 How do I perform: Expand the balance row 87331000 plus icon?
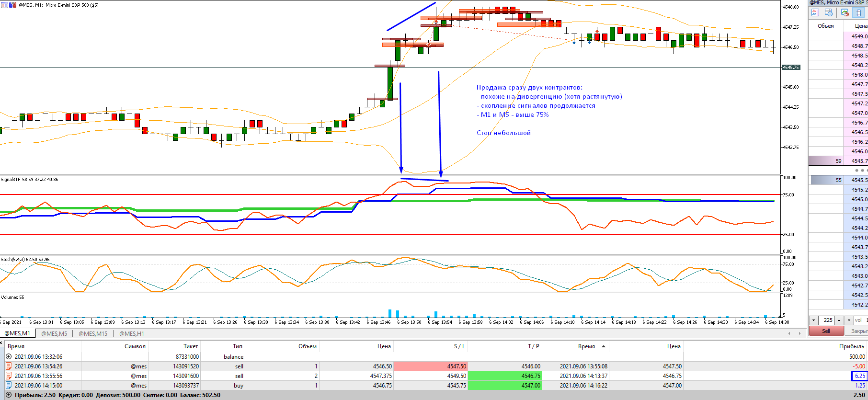[9, 356]
